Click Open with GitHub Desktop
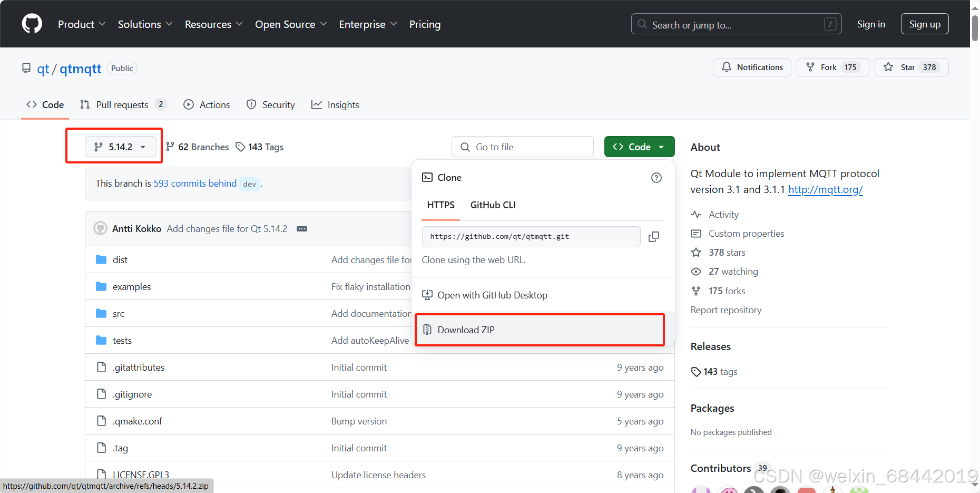Screen dimensions: 980x493 (x=543, y=295)
